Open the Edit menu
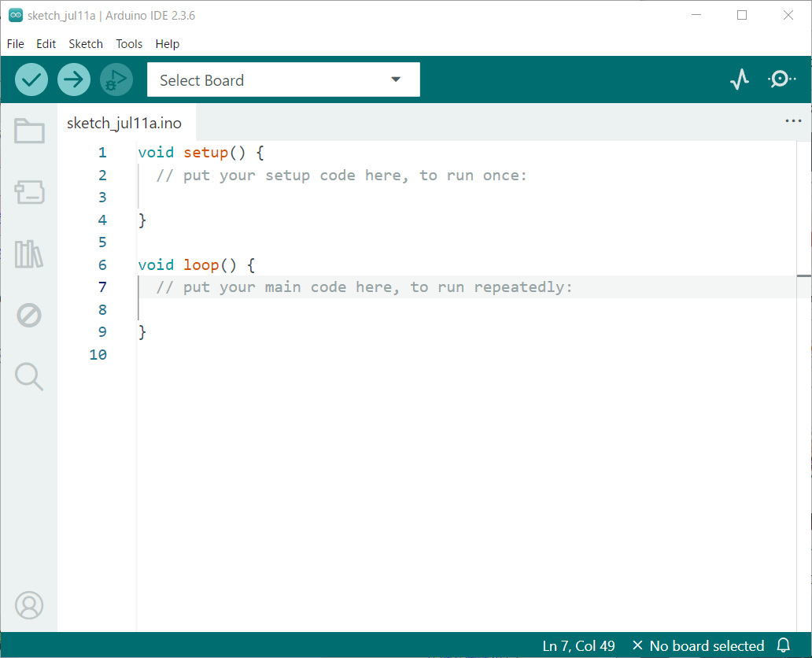 pyautogui.click(x=46, y=44)
